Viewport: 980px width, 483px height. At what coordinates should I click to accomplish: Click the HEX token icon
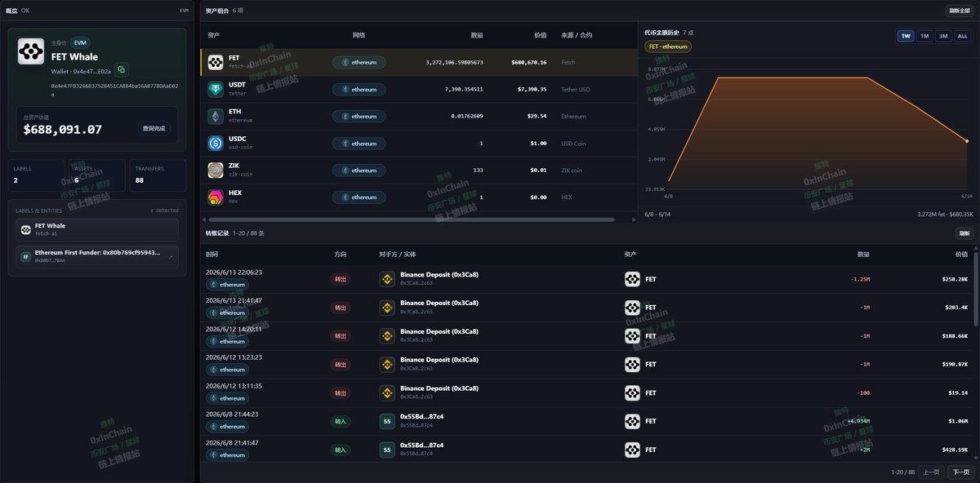[216, 197]
